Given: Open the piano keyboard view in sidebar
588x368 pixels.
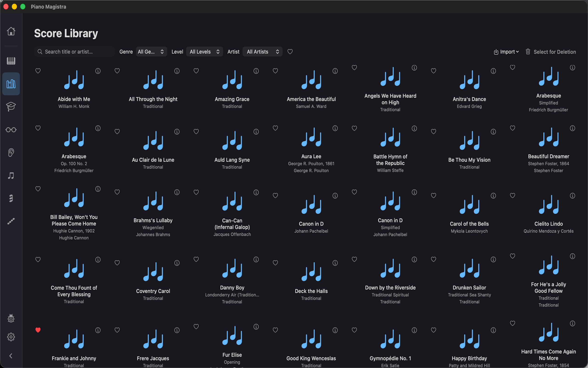Looking at the screenshot, I should tap(11, 60).
